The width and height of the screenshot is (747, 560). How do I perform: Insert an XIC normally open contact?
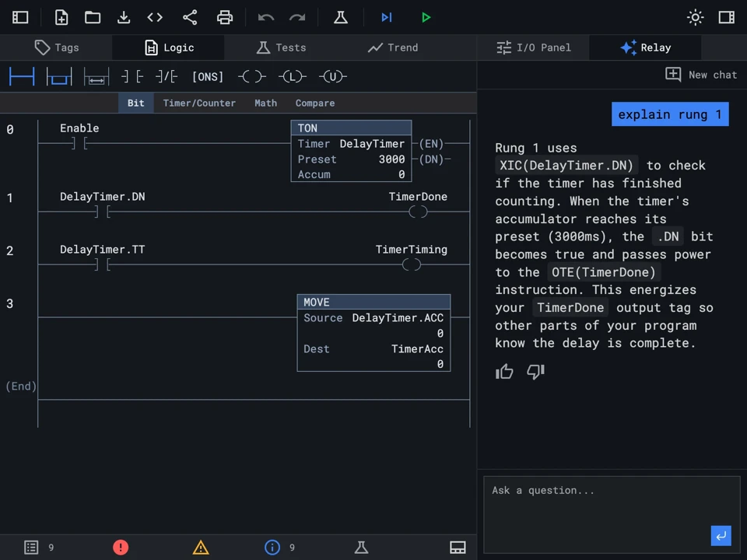coord(132,77)
